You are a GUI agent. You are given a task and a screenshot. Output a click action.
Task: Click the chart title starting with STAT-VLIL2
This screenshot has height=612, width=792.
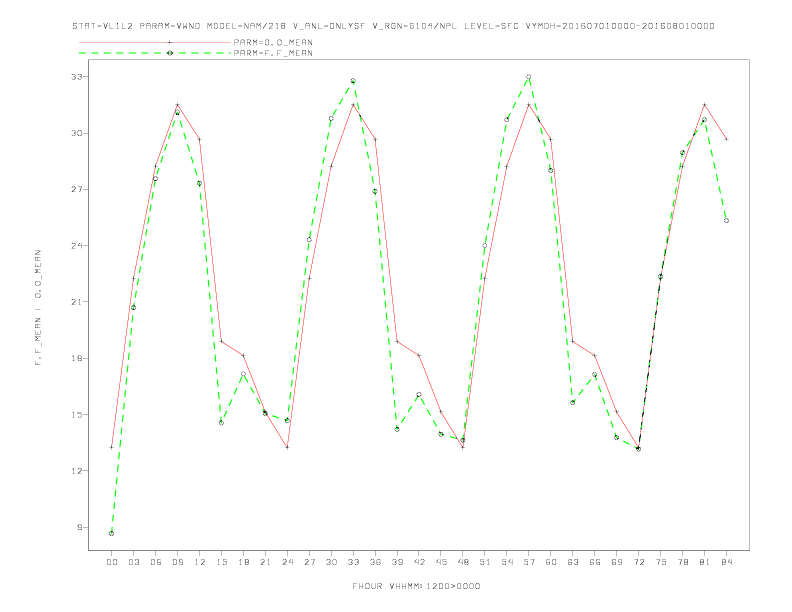[393, 26]
